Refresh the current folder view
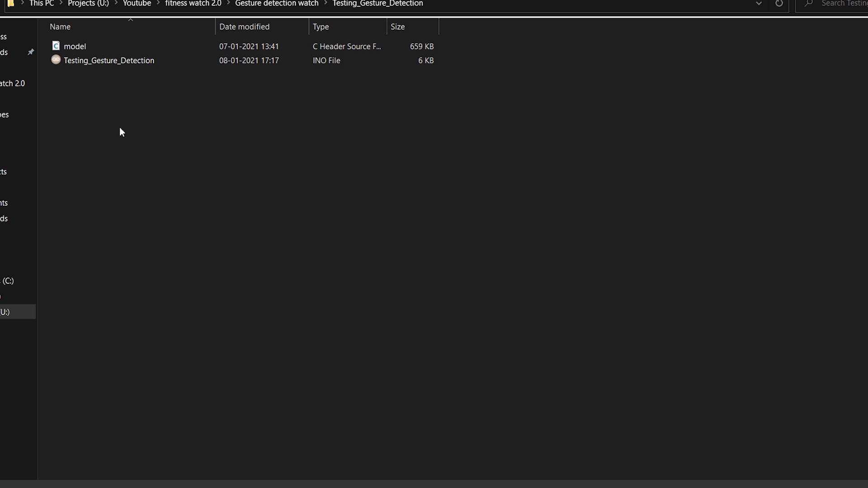868x488 pixels. click(779, 4)
